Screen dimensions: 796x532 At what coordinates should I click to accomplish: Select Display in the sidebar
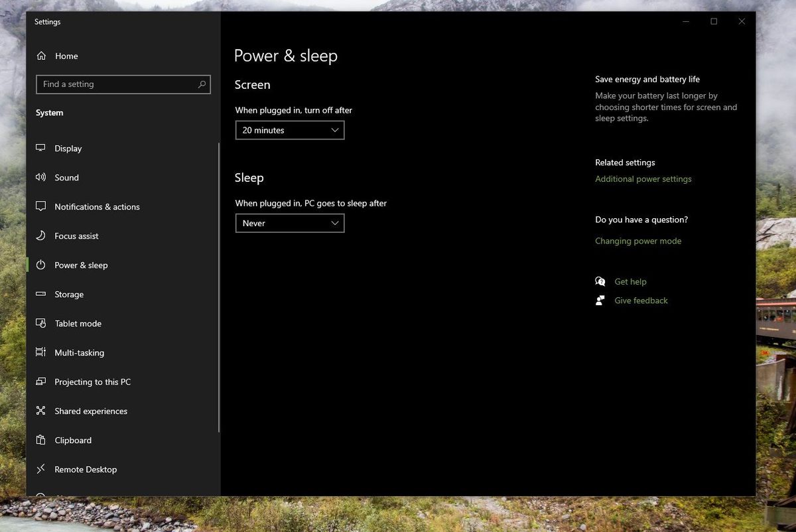tap(68, 148)
